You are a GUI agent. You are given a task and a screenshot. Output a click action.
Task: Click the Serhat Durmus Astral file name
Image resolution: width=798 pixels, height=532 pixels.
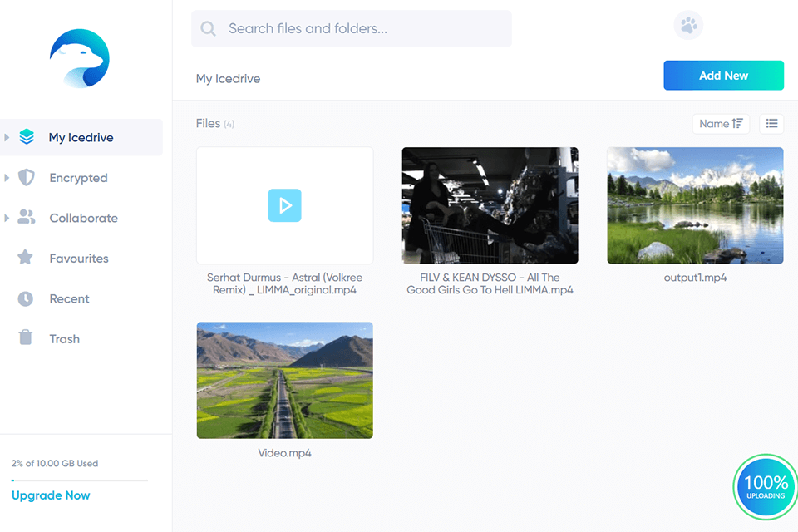tap(284, 283)
